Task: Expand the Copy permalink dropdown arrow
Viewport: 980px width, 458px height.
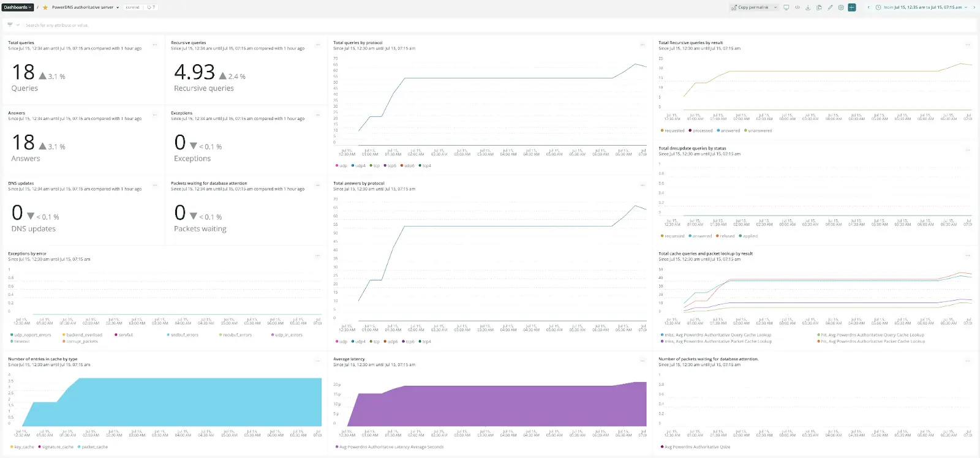Action: coord(775,7)
